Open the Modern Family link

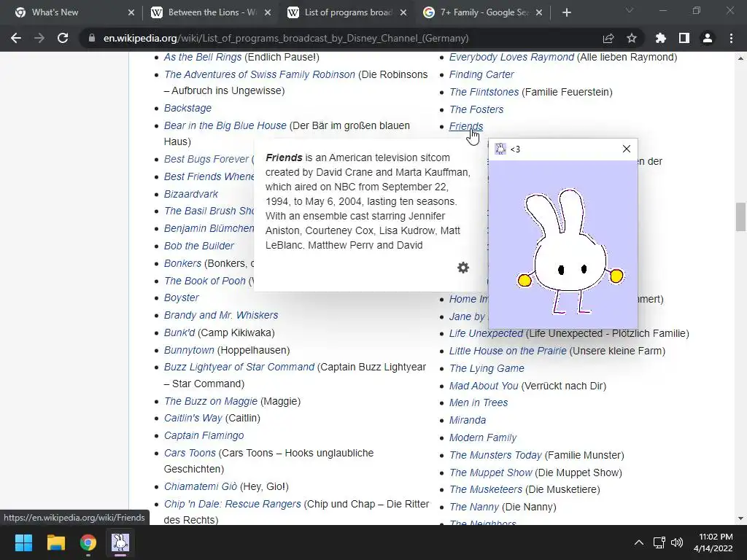tap(483, 438)
